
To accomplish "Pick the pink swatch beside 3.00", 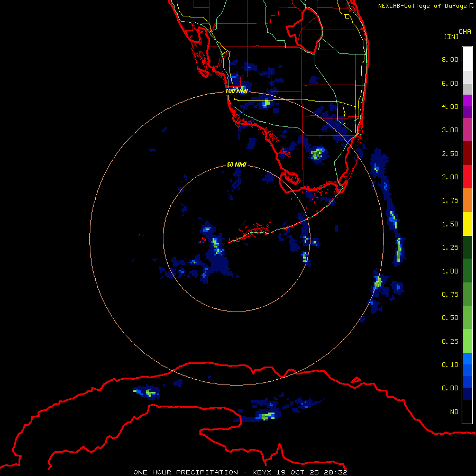I will pyautogui.click(x=467, y=130).
